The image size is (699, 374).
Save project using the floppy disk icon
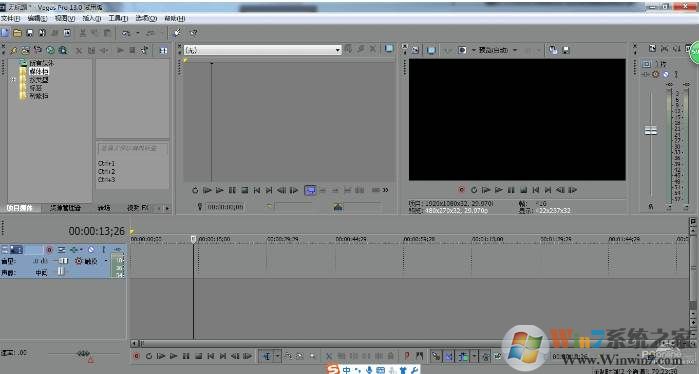click(30, 33)
